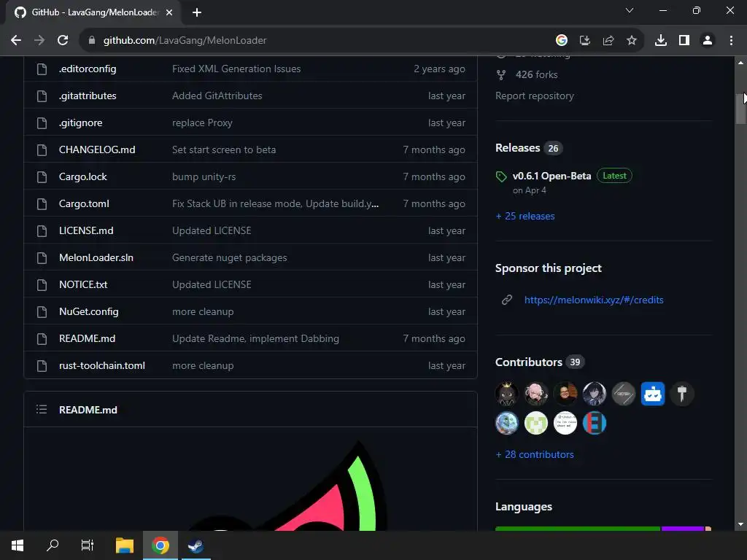Open rust-toolchain.toml file
The width and height of the screenshot is (747, 560).
point(102,366)
